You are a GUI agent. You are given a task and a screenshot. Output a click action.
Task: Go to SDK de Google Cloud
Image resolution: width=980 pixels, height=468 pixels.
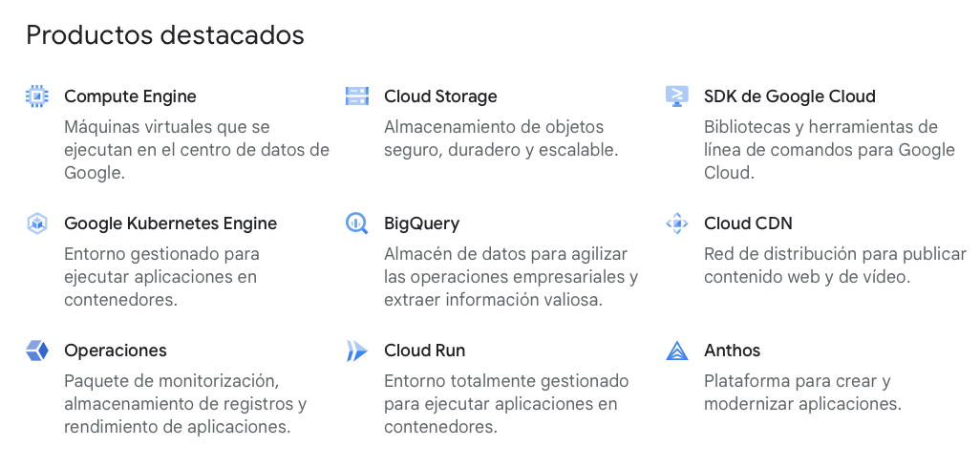tap(789, 96)
